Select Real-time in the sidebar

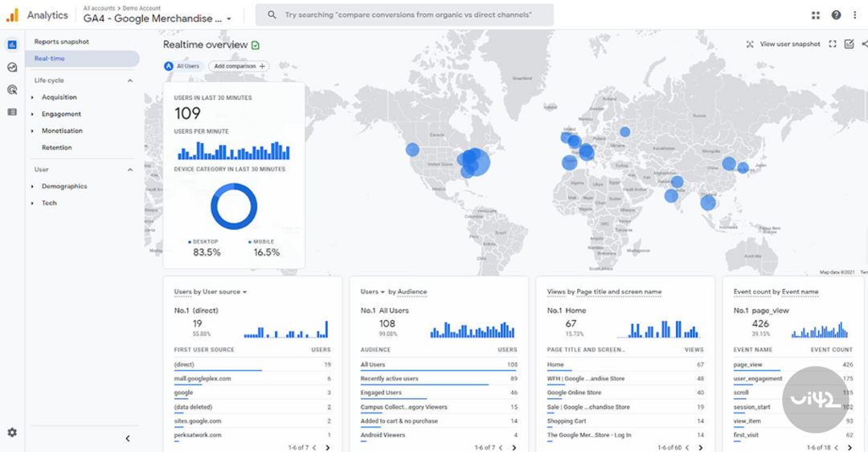pyautogui.click(x=83, y=59)
